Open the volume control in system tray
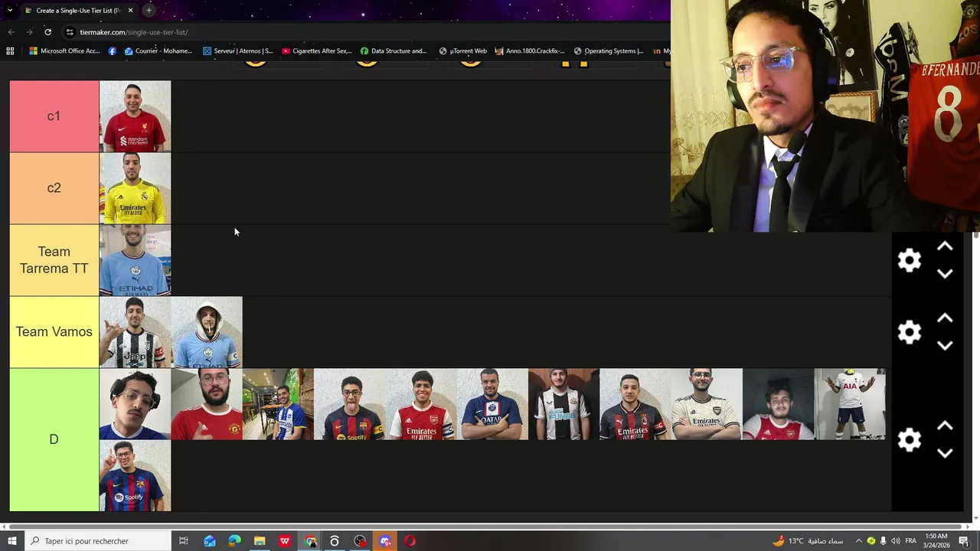This screenshot has width=980, height=551. coord(895,541)
